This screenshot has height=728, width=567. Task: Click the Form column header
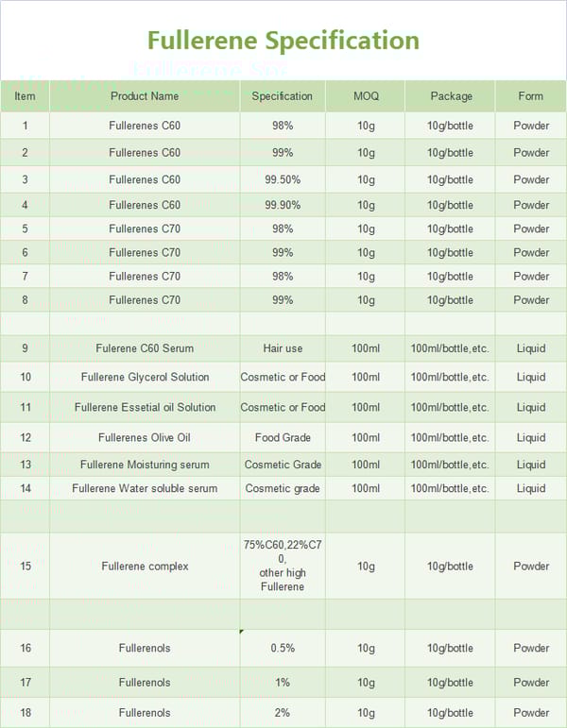click(x=531, y=96)
